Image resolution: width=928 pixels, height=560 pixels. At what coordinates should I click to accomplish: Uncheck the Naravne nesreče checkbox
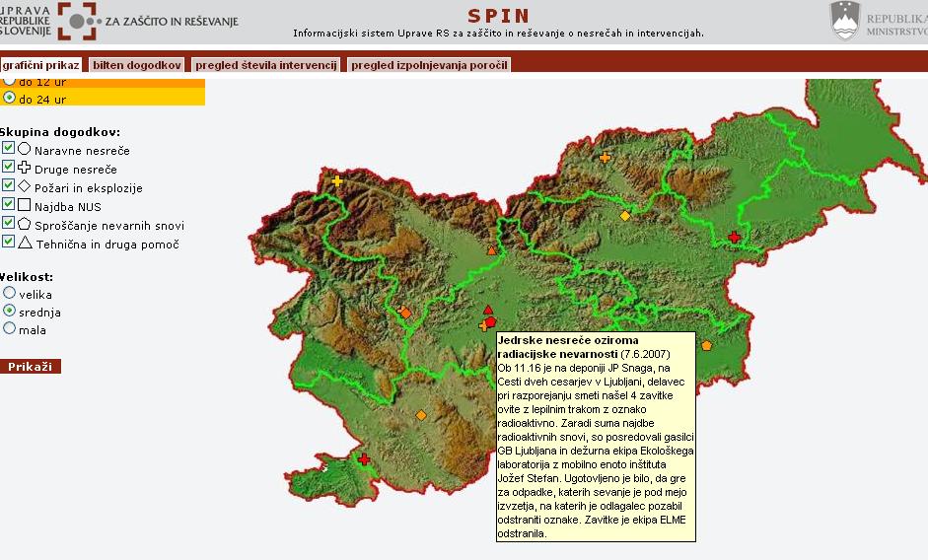[x=9, y=148]
